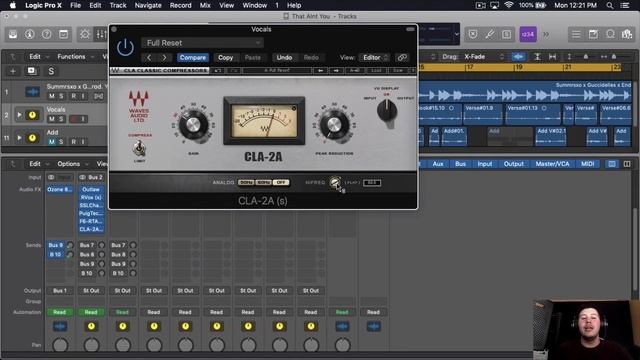Viewport: 640px width, 360px height.
Task: Unmute the Add track M button
Action: coord(51,142)
